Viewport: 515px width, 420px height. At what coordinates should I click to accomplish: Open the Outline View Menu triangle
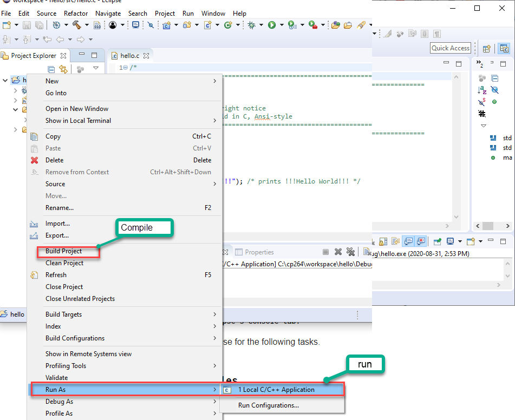coord(483,126)
